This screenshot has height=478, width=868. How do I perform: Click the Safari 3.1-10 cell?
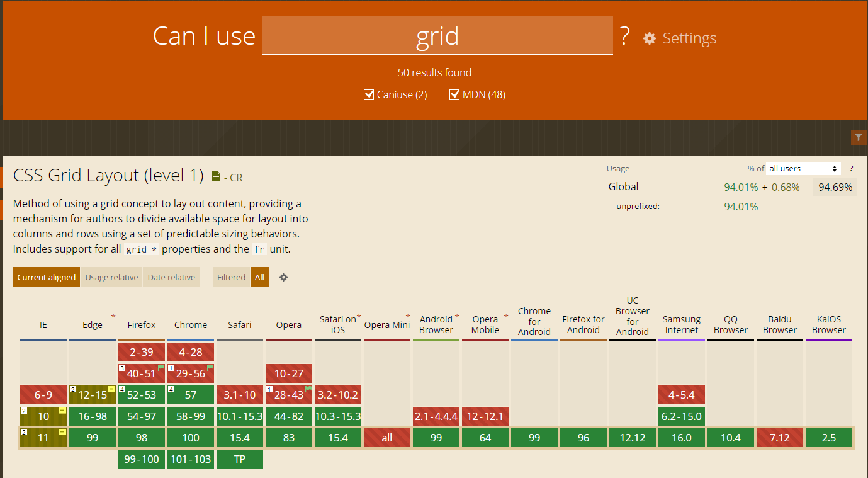[240, 395]
